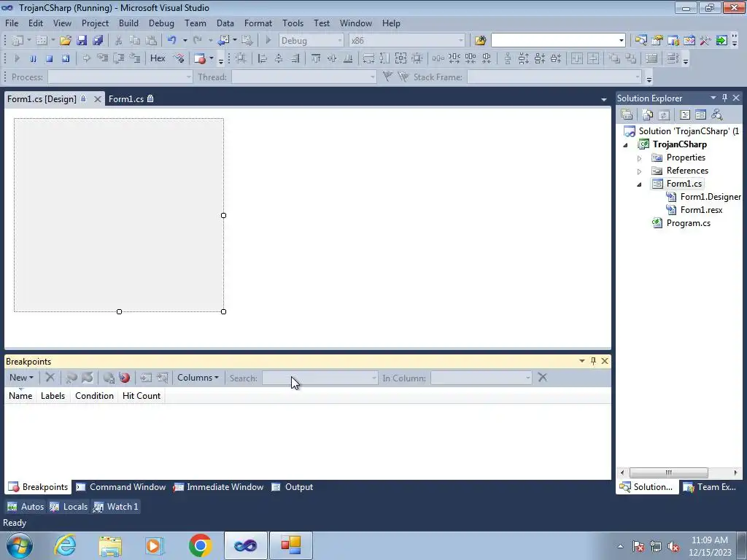The image size is (747, 560).
Task: Click the Toolbox icon in toolbar
Action: [x=705, y=41]
